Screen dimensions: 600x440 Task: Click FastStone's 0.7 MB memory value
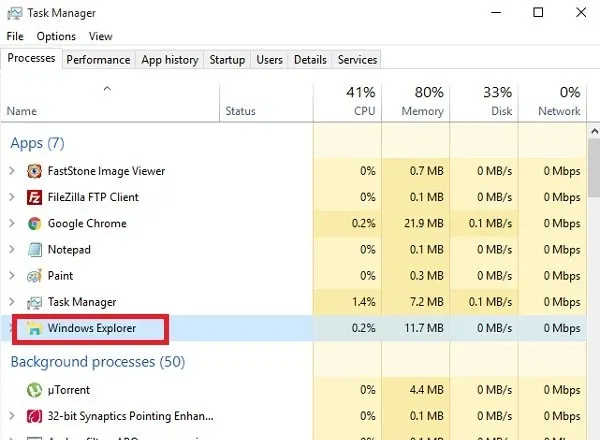click(426, 171)
